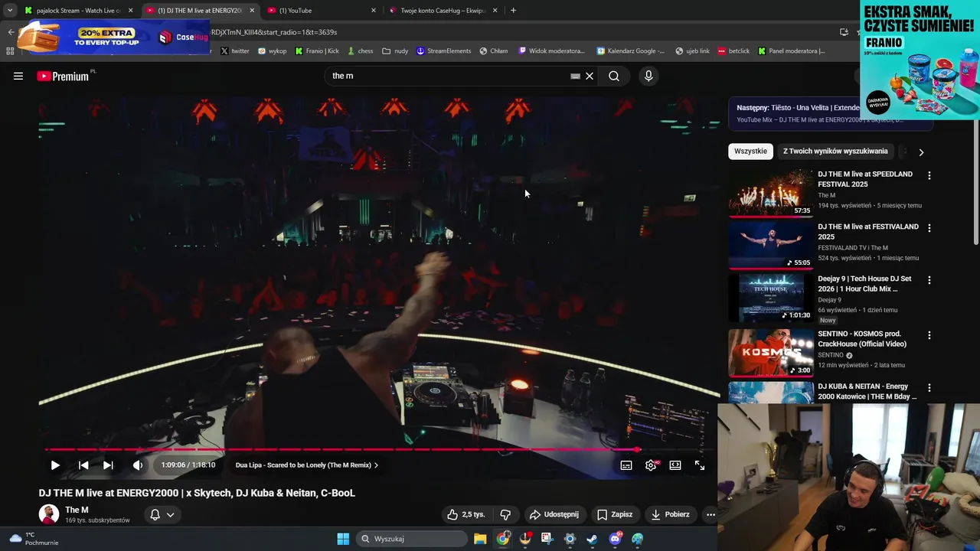Select the Wszystkie filter chip

coord(750,151)
